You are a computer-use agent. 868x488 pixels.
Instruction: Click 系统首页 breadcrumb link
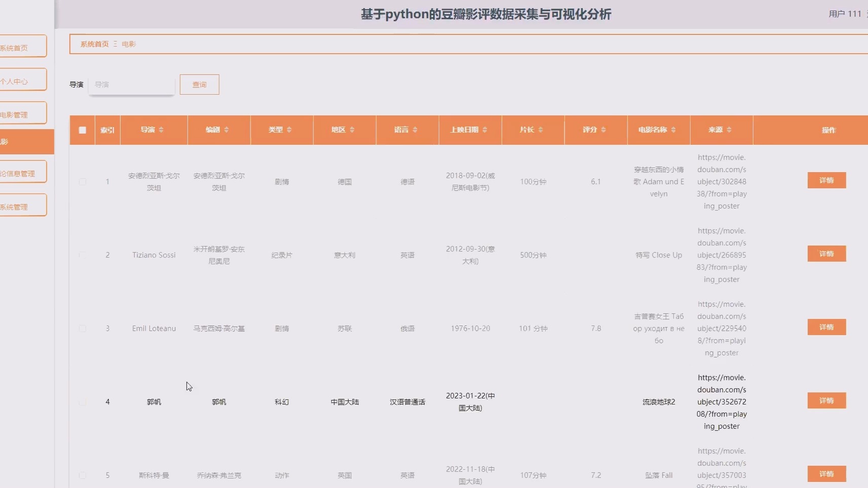[x=94, y=44]
